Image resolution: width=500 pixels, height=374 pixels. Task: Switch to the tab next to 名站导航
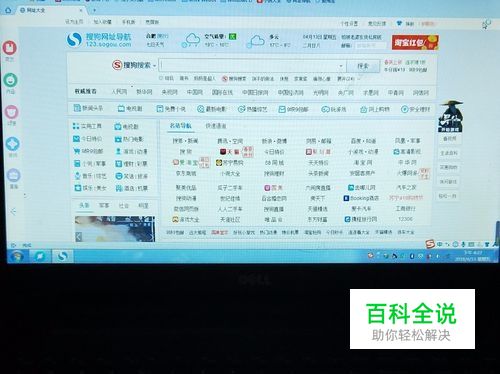(x=216, y=126)
